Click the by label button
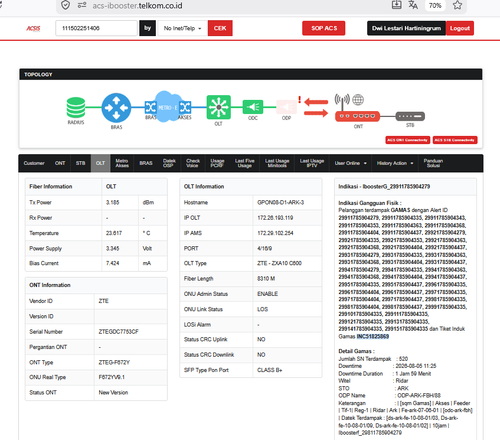 coord(147,28)
